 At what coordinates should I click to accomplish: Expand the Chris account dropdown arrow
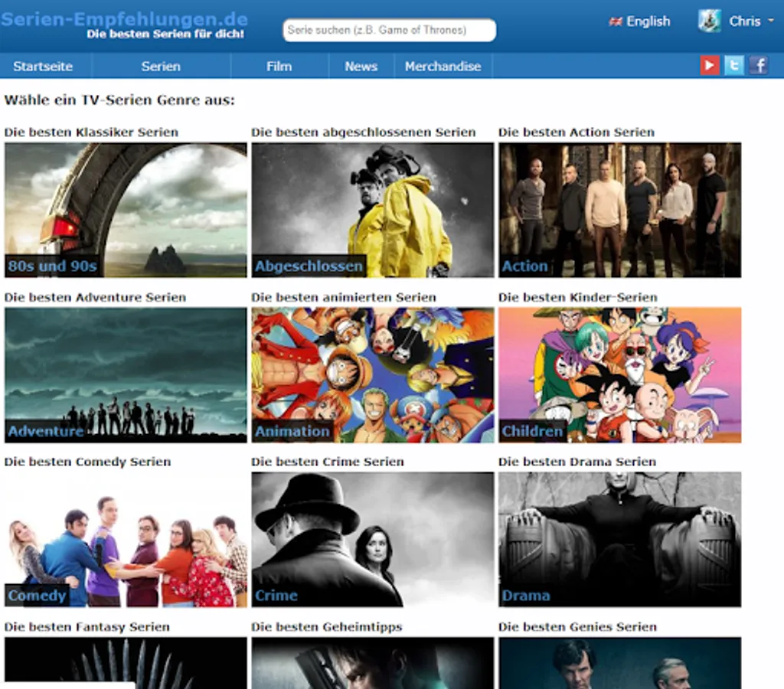[770, 21]
